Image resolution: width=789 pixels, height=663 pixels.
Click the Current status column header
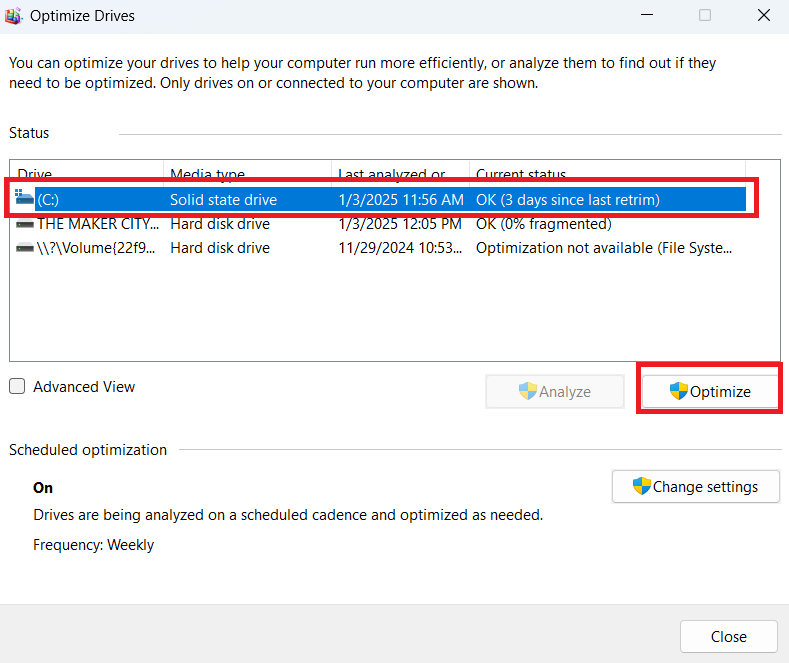pos(607,172)
